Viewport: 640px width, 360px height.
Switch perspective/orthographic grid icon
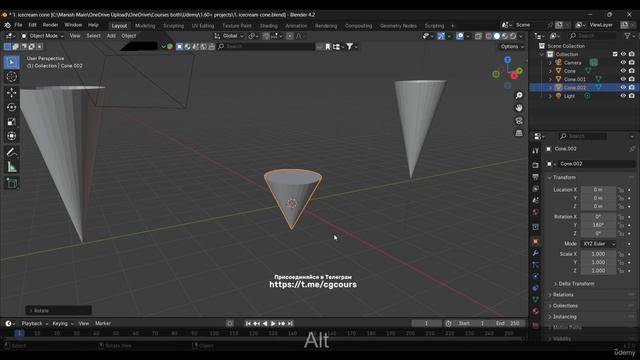(519, 133)
